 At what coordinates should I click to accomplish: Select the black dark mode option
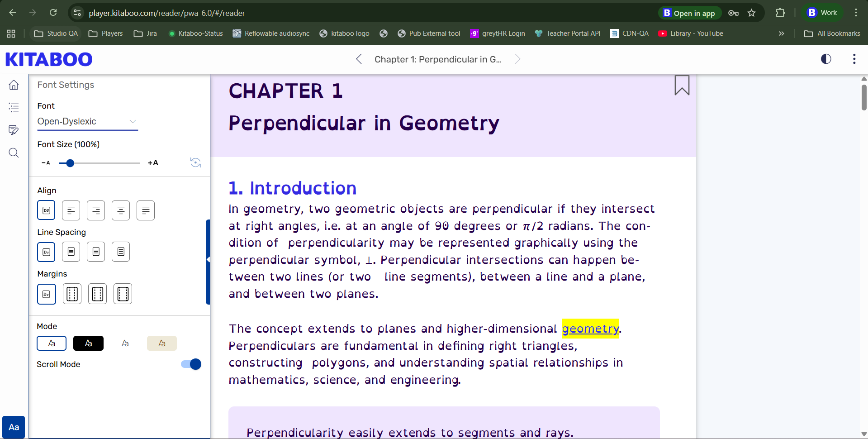tap(88, 344)
